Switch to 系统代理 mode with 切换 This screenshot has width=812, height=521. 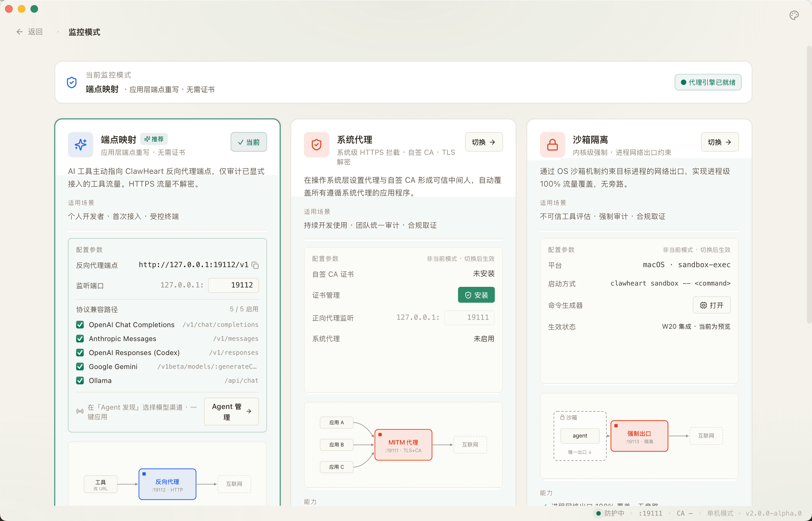coord(484,142)
